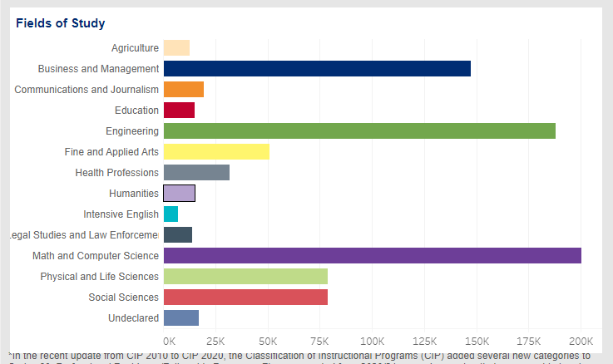
Task: Select the Math and Computer Science bar
Action: pyautogui.click(x=373, y=255)
